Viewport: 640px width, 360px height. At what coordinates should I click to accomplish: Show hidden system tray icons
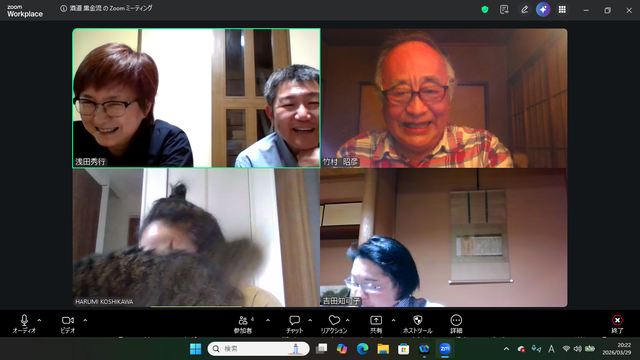[506, 349]
